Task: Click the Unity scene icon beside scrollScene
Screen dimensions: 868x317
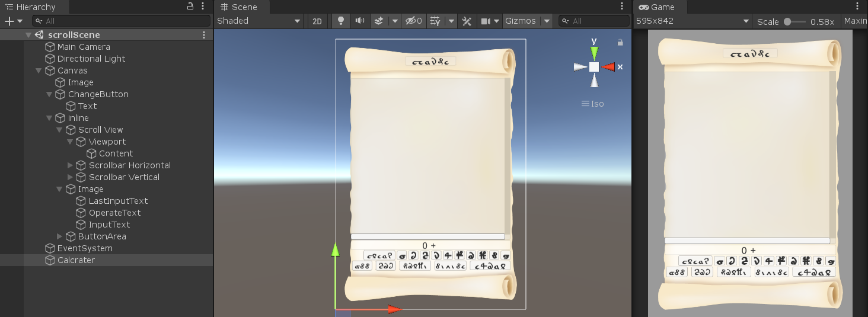Action: [39, 35]
